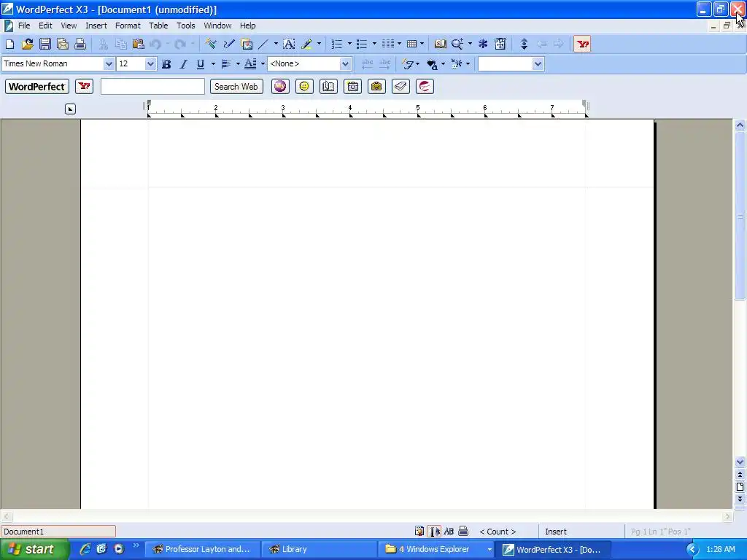747x560 pixels.
Task: Click the Text Box icon
Action: pyautogui.click(x=289, y=44)
